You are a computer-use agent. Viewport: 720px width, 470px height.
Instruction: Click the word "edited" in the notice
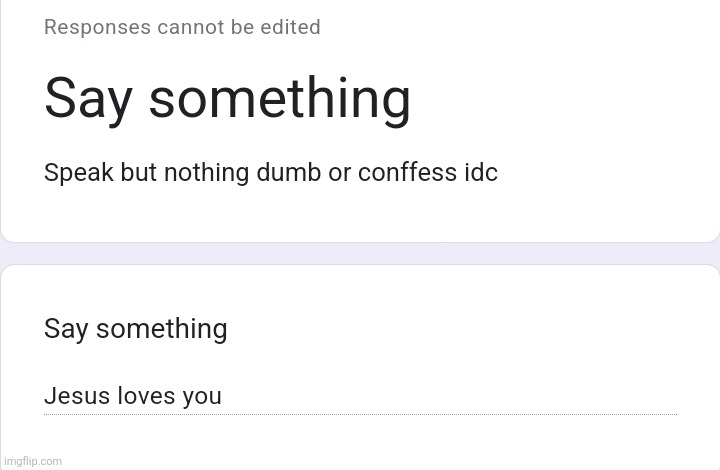pos(291,27)
